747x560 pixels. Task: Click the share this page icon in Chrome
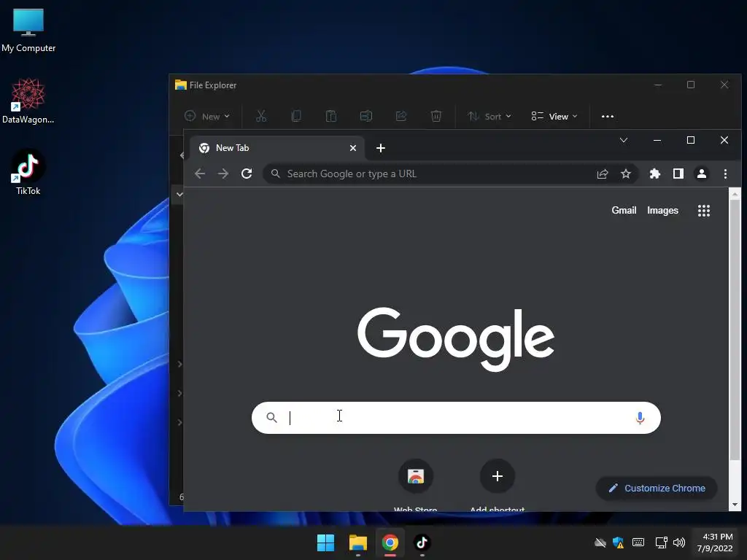pyautogui.click(x=603, y=174)
